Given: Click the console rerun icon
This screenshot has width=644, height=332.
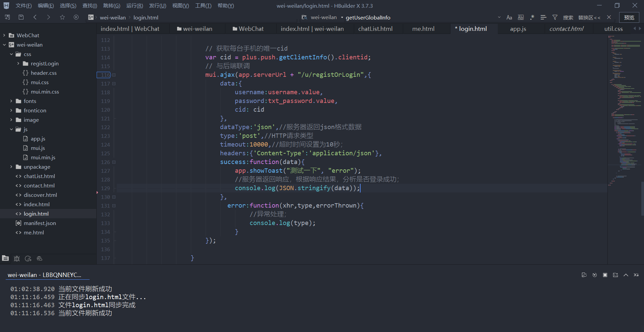Looking at the screenshot, I should coord(595,275).
